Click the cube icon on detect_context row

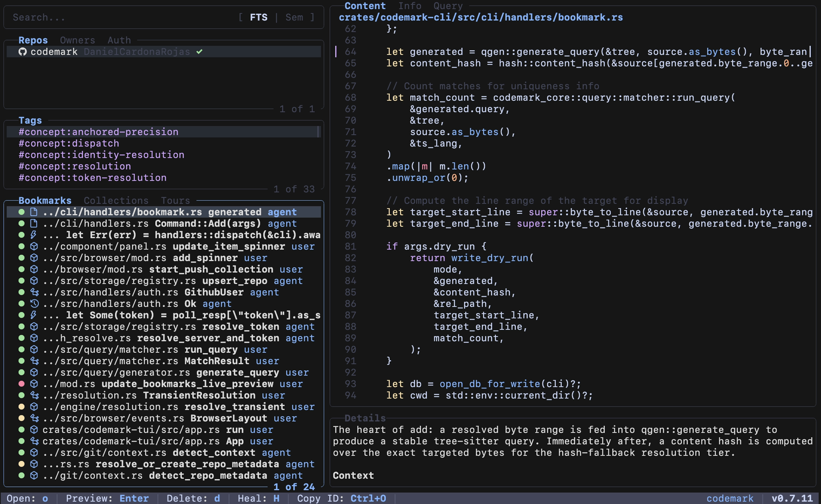34,453
